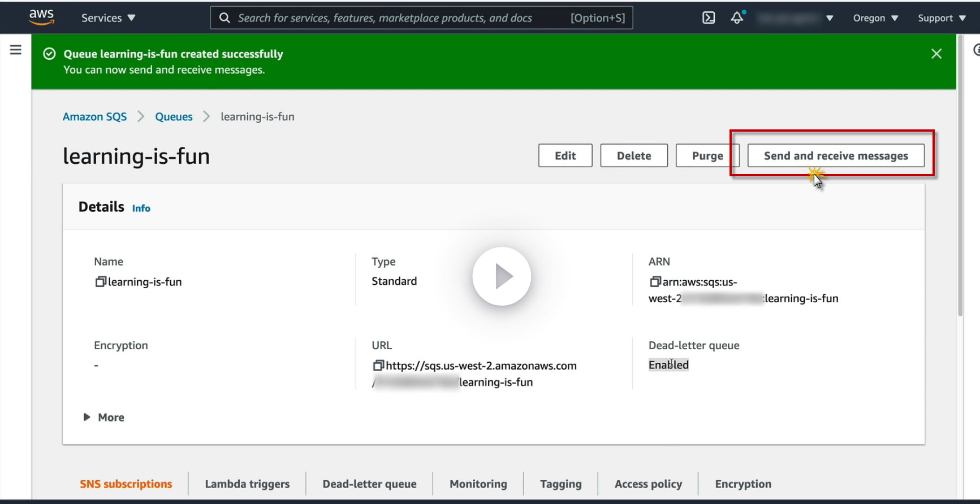Open the CloudShell terminal icon
Image resolution: width=980 pixels, height=504 pixels.
[x=708, y=18]
